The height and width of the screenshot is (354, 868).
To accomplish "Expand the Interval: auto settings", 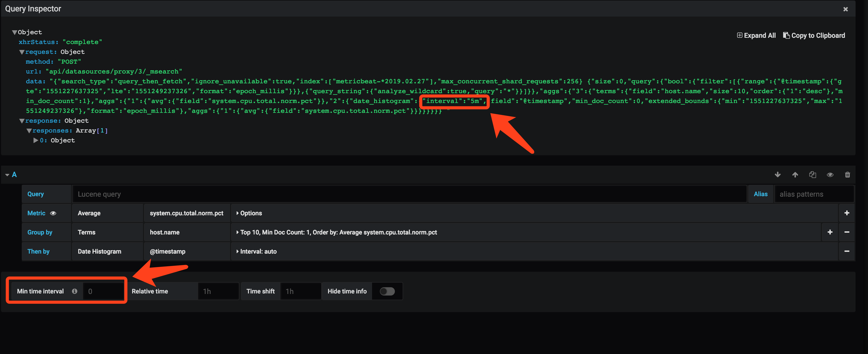I will (258, 251).
